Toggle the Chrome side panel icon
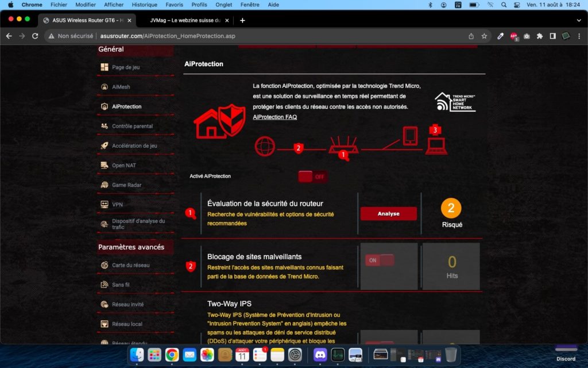Image resolution: width=588 pixels, height=368 pixels. coord(553,36)
